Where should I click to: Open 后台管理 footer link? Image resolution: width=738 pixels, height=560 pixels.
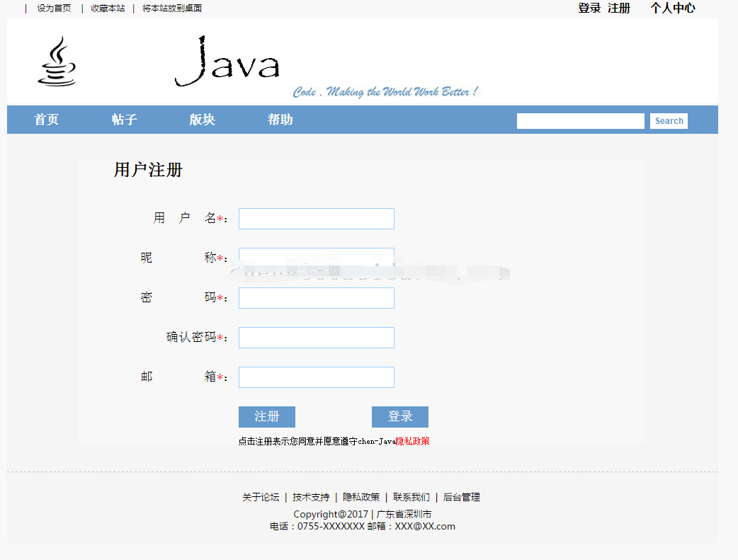[462, 498]
